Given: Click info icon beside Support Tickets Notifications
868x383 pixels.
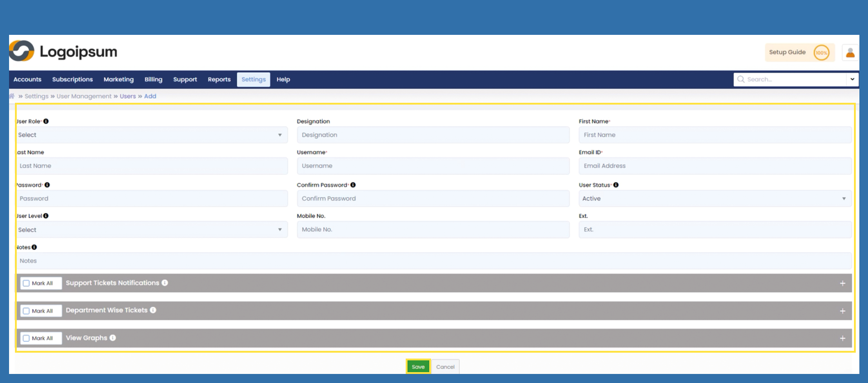Looking at the screenshot, I should [x=165, y=283].
